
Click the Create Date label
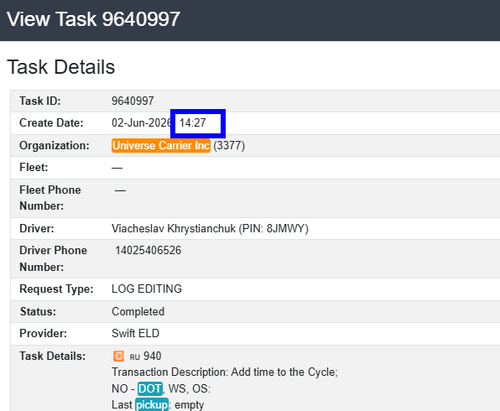51,123
